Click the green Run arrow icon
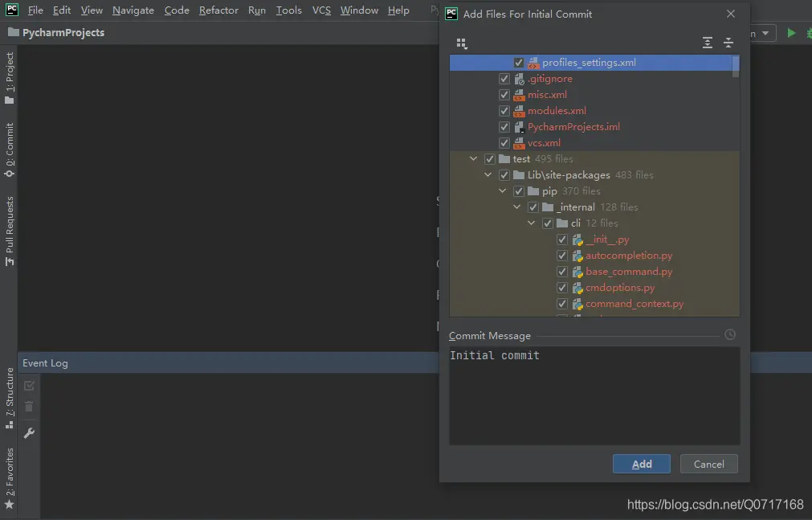Screen dimensions: 812x520 791,33
